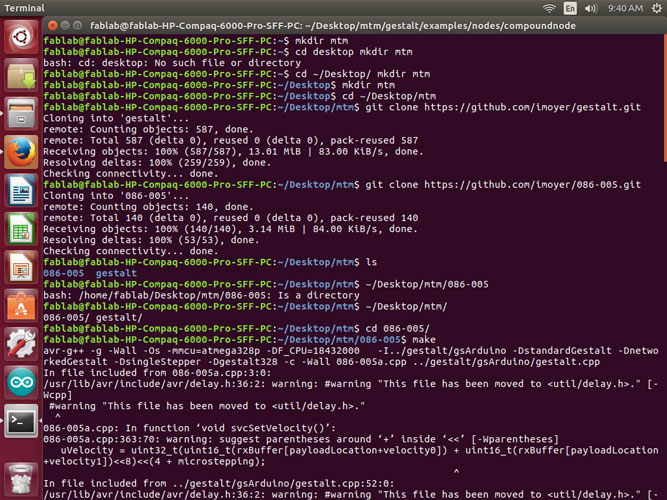Click 'Resolving deltas: 100% (53/53)' line

point(151,240)
